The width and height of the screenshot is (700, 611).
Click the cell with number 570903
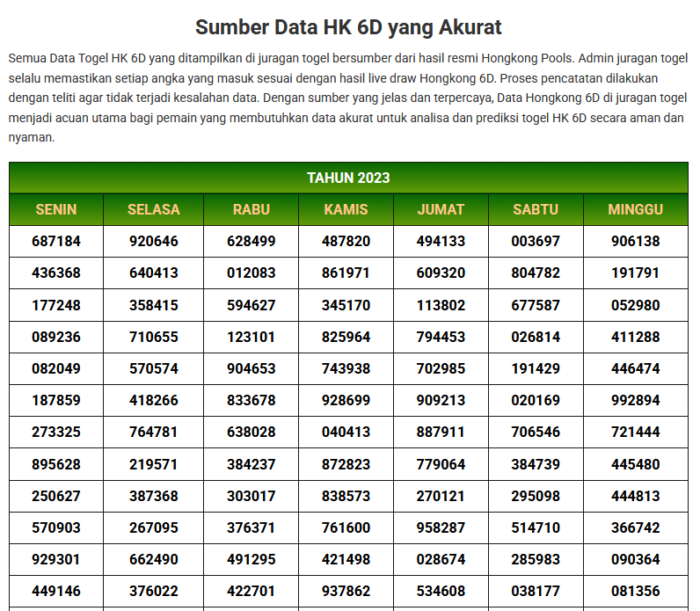pyautogui.click(x=56, y=527)
